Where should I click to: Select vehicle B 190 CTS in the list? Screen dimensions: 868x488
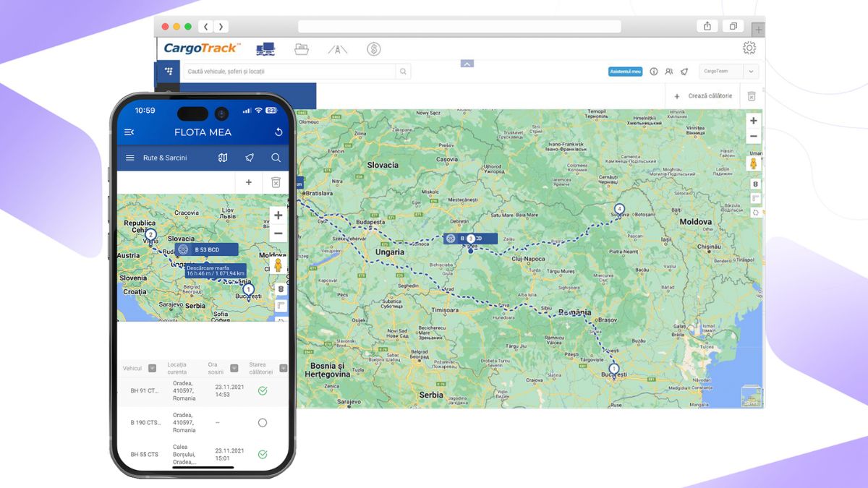145,422
